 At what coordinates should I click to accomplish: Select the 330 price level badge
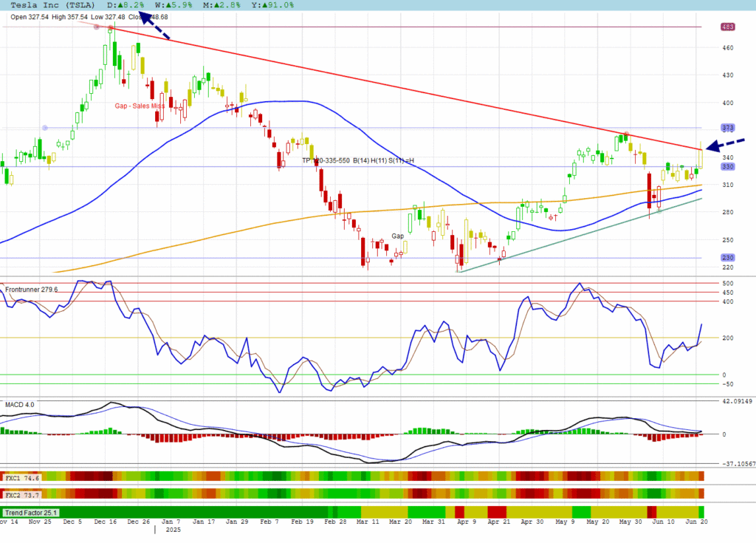[x=727, y=166]
